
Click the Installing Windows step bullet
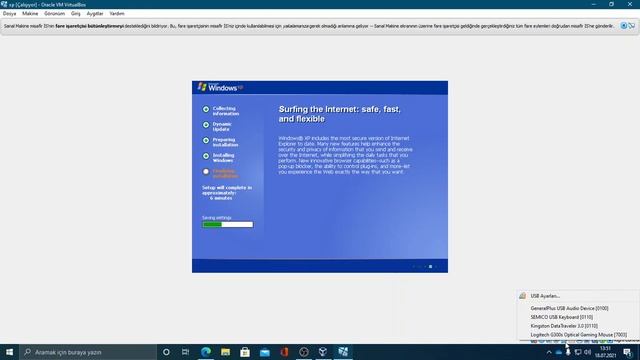[206, 156]
